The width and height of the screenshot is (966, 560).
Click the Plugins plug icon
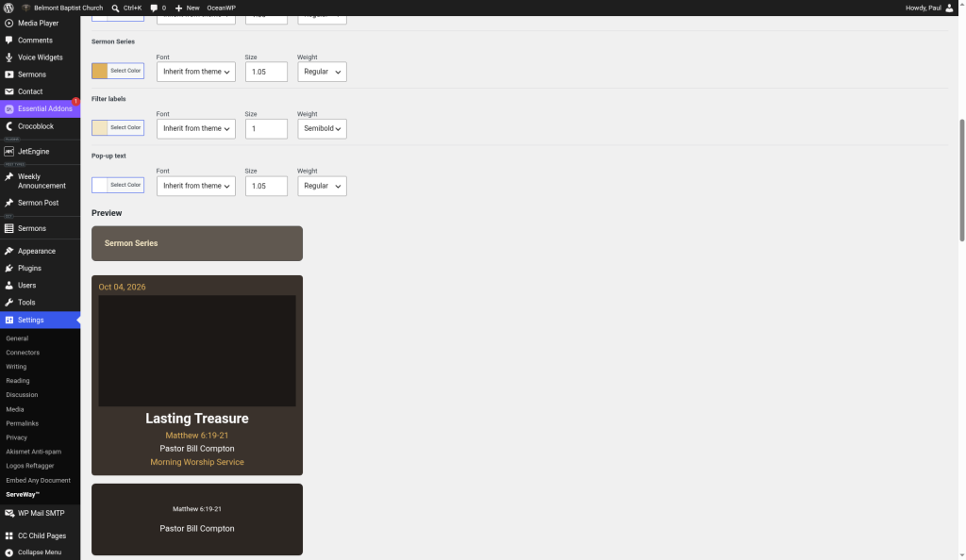click(x=8, y=269)
